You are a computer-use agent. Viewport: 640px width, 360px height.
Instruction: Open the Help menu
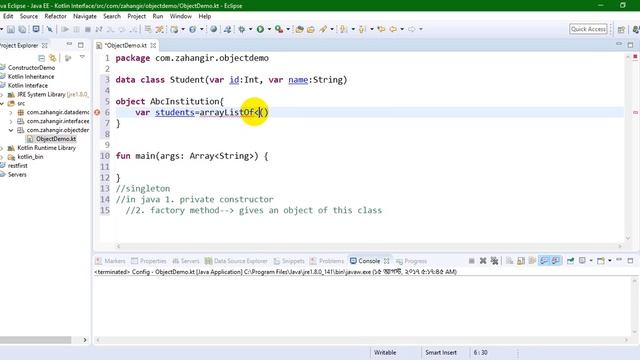(204, 16)
